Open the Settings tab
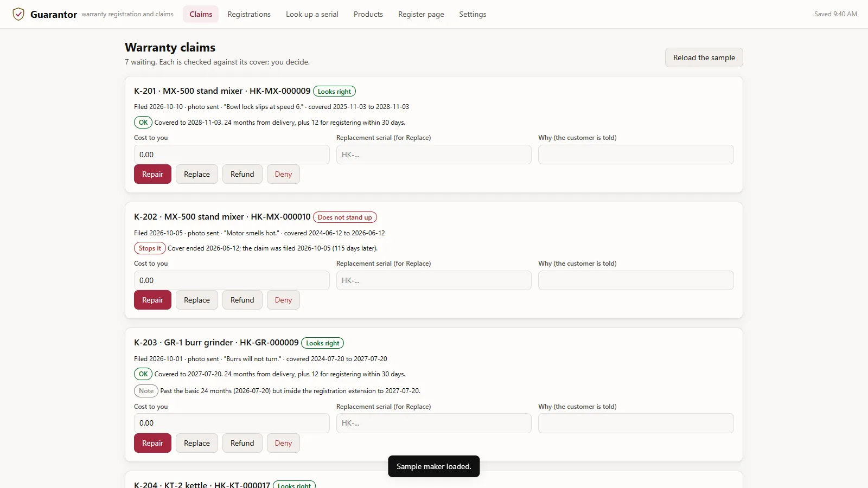Viewport: 868px width, 488px height. tap(473, 14)
